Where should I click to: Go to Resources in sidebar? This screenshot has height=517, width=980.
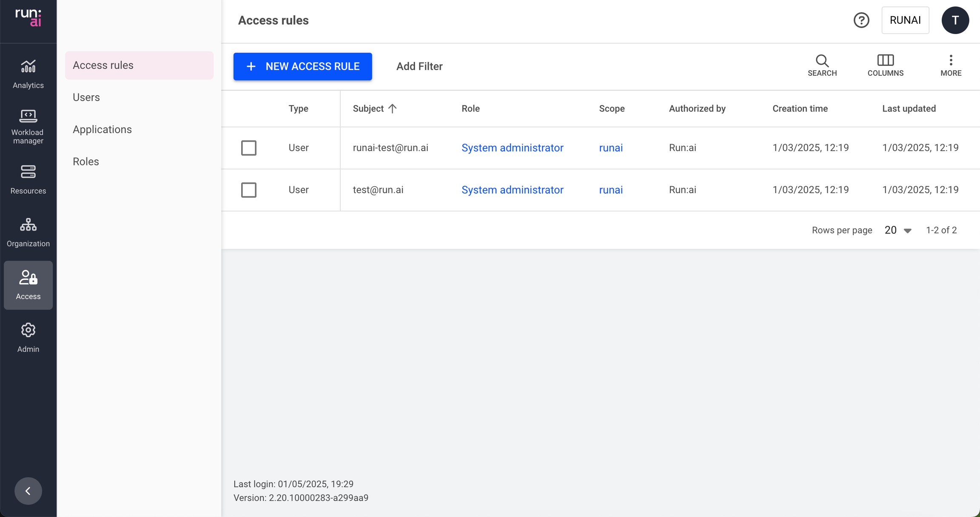point(28,179)
